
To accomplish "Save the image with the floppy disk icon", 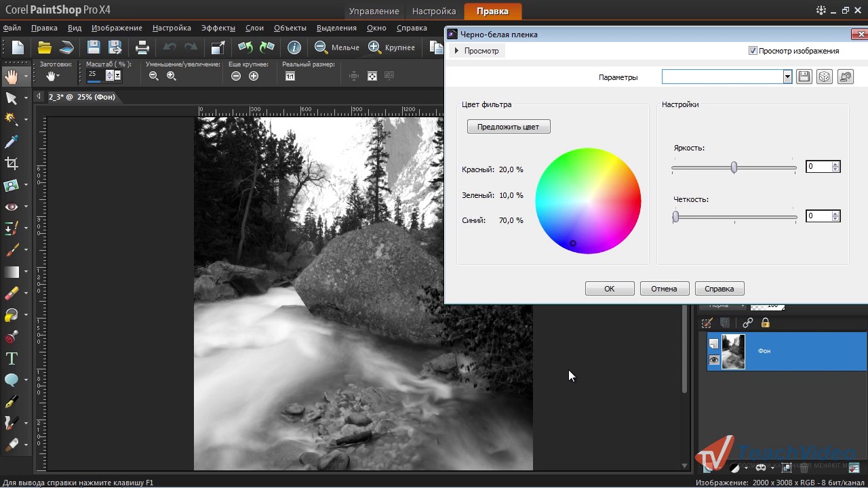I will pyautogui.click(x=94, y=47).
